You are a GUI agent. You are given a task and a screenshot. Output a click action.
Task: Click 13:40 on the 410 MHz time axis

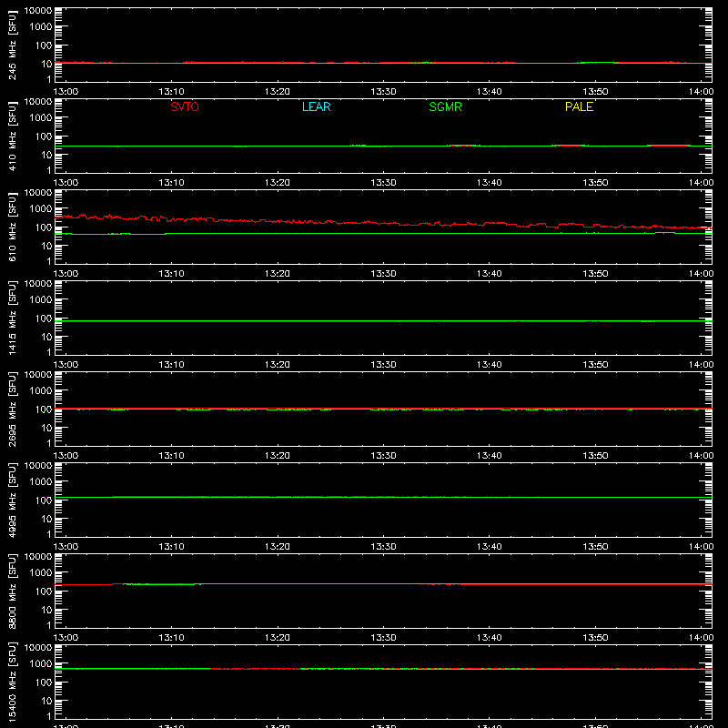tap(490, 183)
